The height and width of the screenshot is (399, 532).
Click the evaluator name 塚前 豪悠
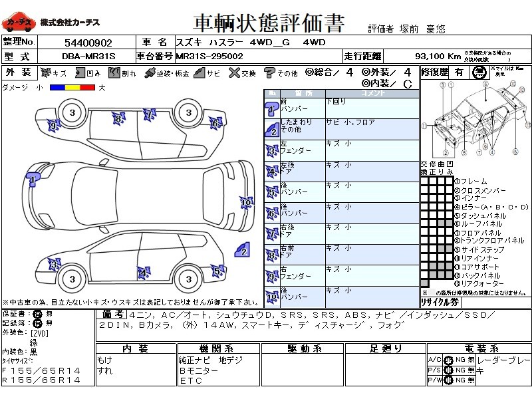pyautogui.click(x=422, y=29)
